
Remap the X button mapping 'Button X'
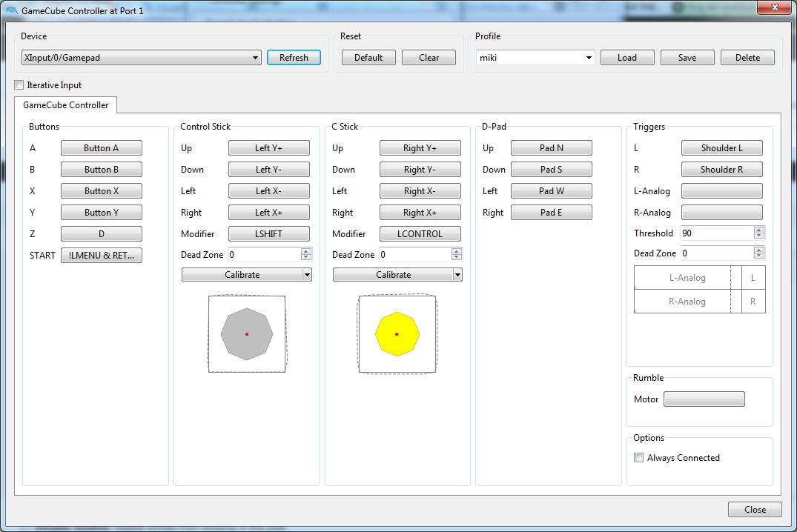(x=101, y=191)
